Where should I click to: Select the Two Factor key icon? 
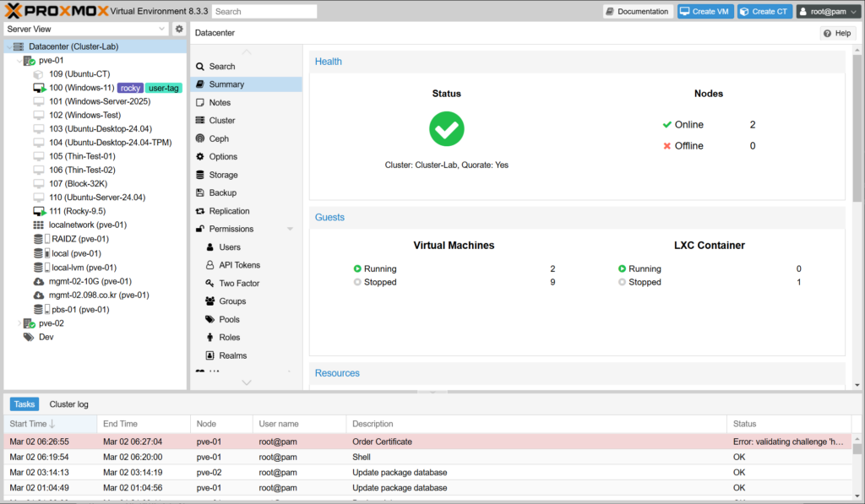210,284
